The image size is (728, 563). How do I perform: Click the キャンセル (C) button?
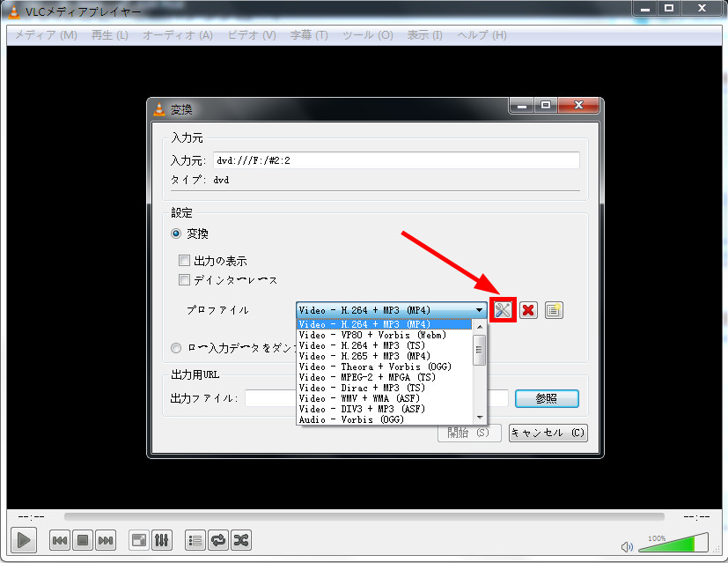548,433
